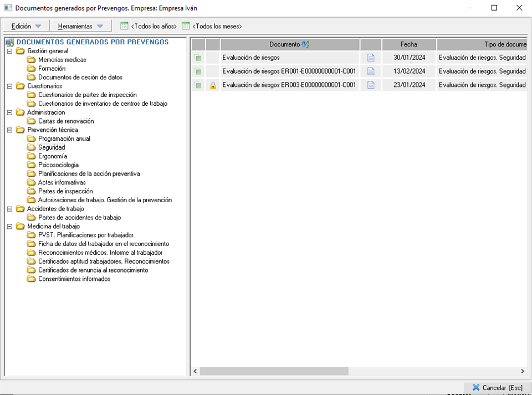Click the lock icon on ER003 row
This screenshot has width=532, height=395.
(213, 85)
